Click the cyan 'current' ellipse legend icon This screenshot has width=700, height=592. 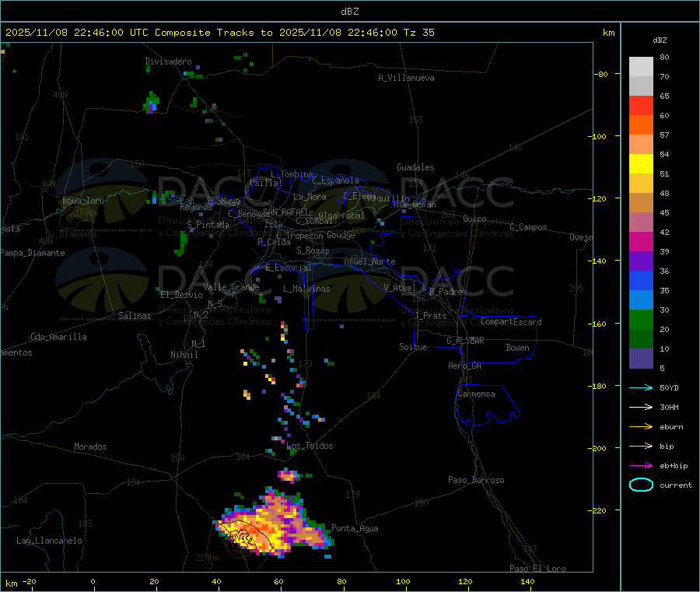coord(641,485)
